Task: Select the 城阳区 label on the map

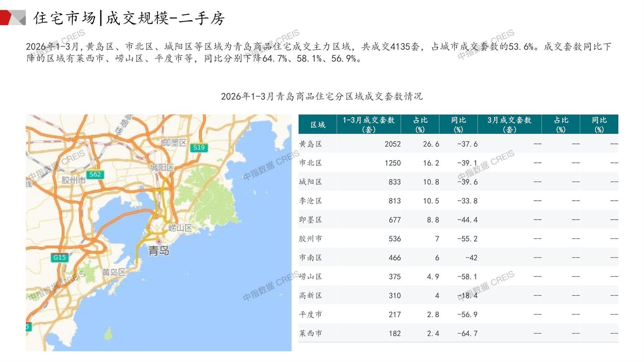Action: (x=162, y=167)
